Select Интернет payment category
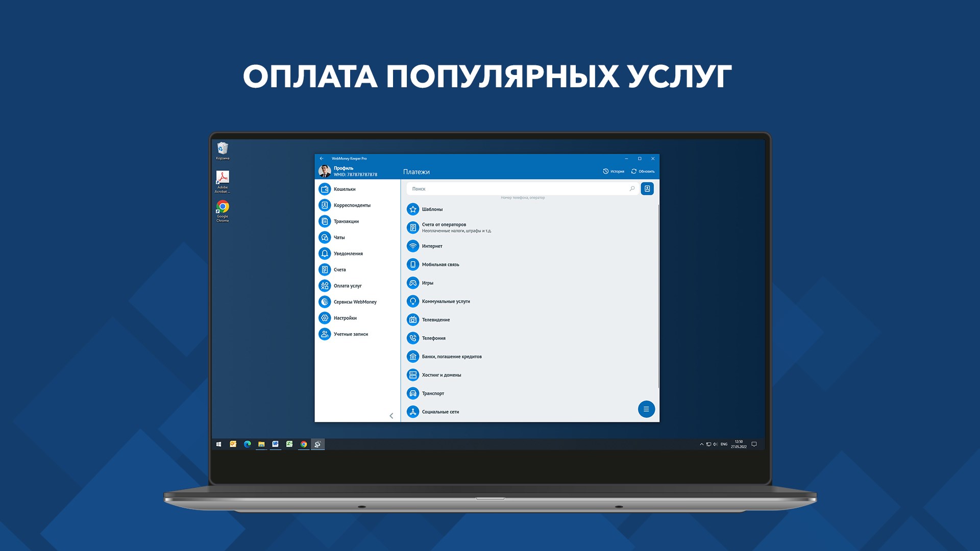 [x=431, y=245]
